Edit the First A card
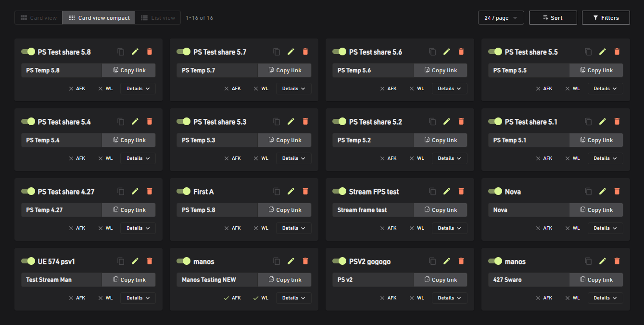644x325 pixels. click(290, 192)
